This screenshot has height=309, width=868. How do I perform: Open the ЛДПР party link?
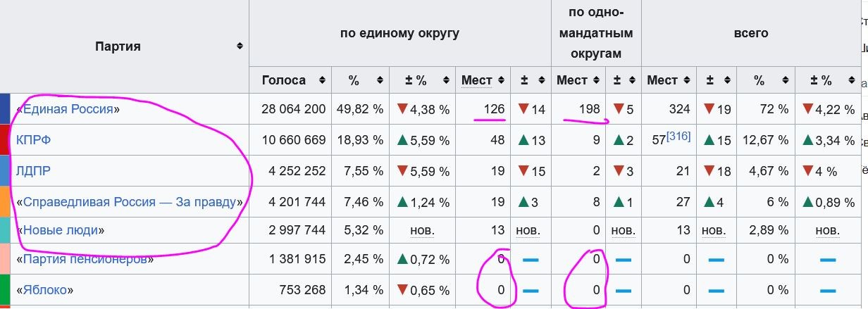point(33,171)
